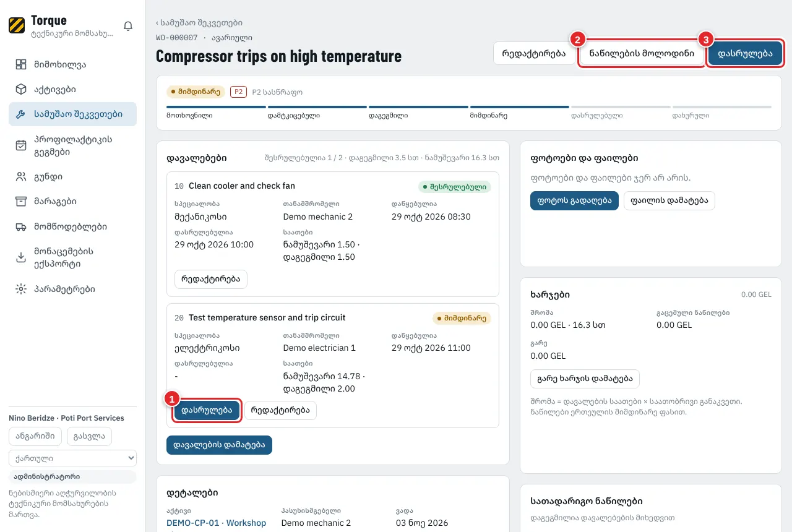Click დავალების დამატება button
Viewport: 792px width, 532px height.
pyautogui.click(x=219, y=445)
